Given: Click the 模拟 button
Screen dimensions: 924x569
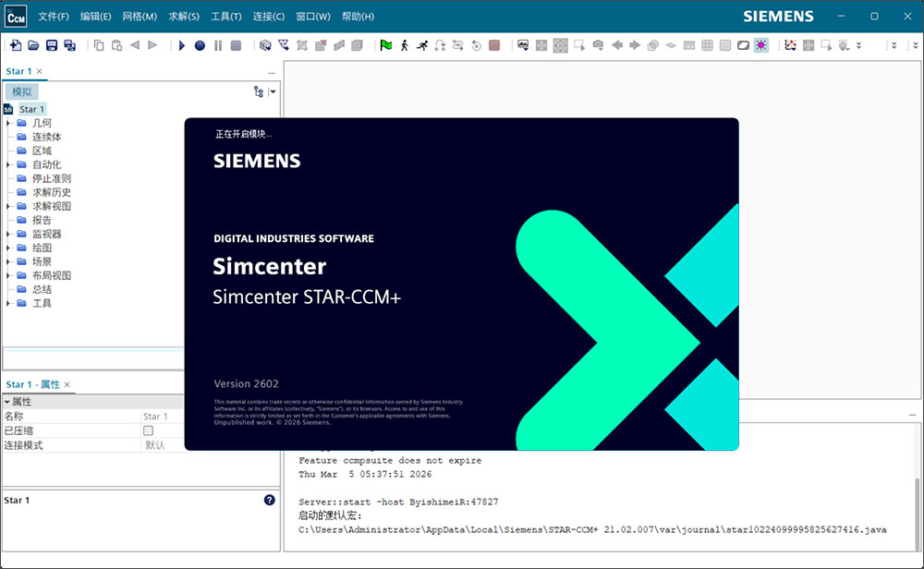Looking at the screenshot, I should pos(22,91).
